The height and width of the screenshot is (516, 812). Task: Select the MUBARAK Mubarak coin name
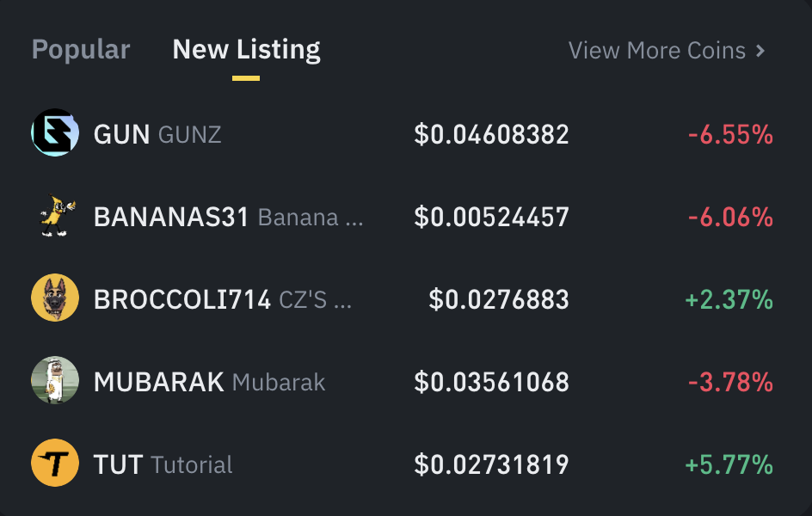coord(209,382)
